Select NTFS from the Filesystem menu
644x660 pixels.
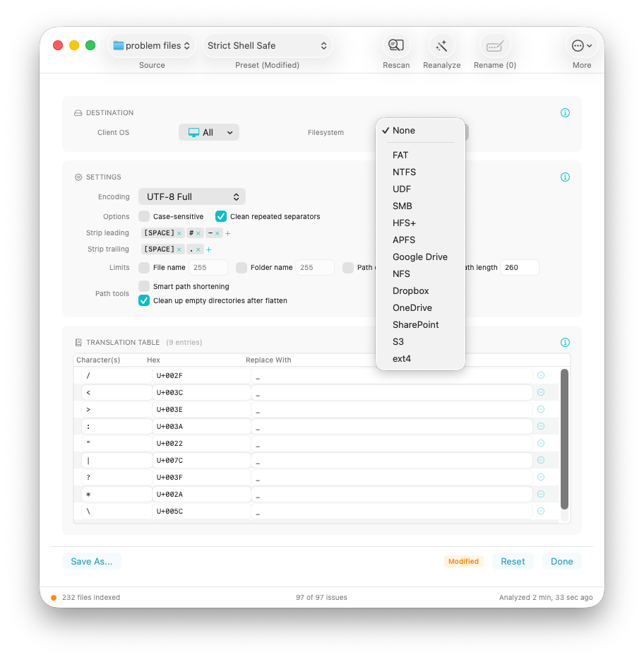tap(404, 172)
